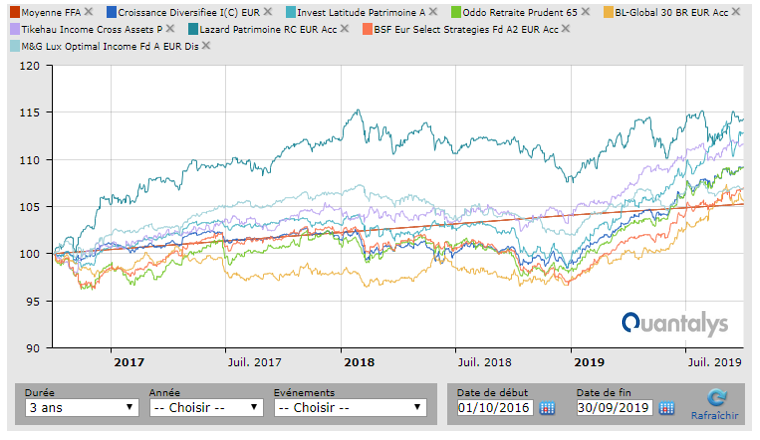760x440 pixels.
Task: Click the M&G Lux Optimal Income label
Action: click(x=110, y=46)
